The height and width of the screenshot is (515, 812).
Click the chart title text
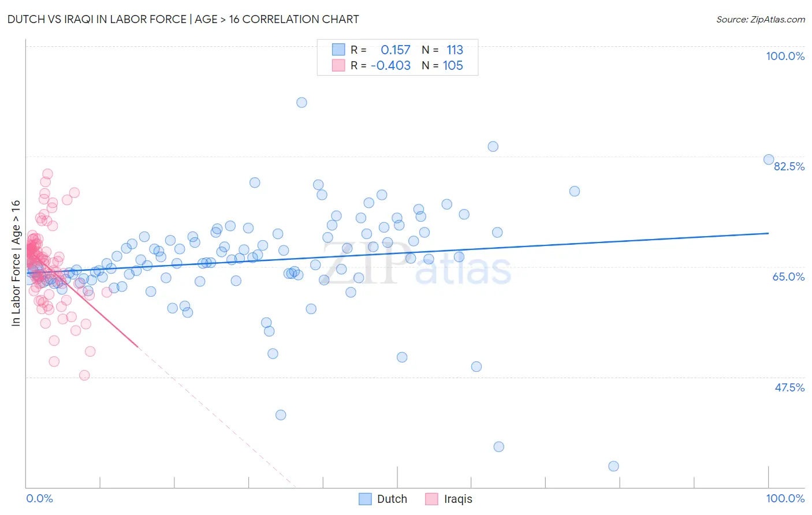(x=183, y=19)
